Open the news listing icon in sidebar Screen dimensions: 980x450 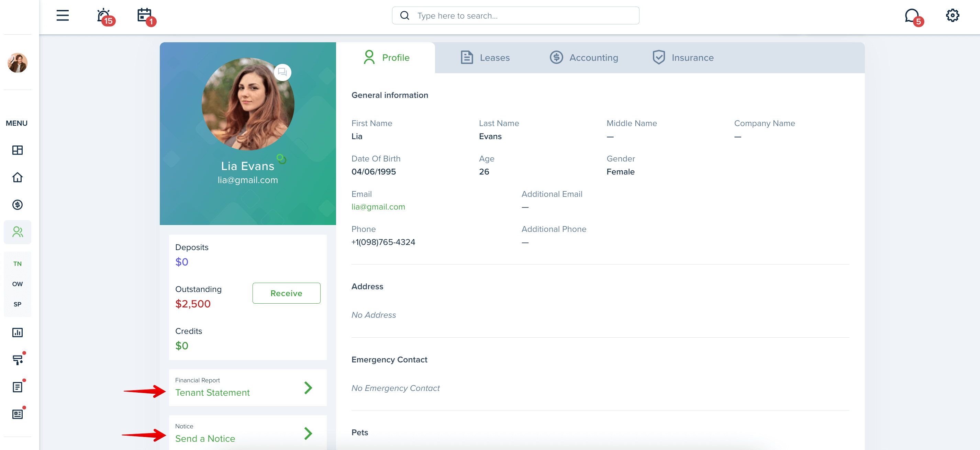[x=18, y=414]
